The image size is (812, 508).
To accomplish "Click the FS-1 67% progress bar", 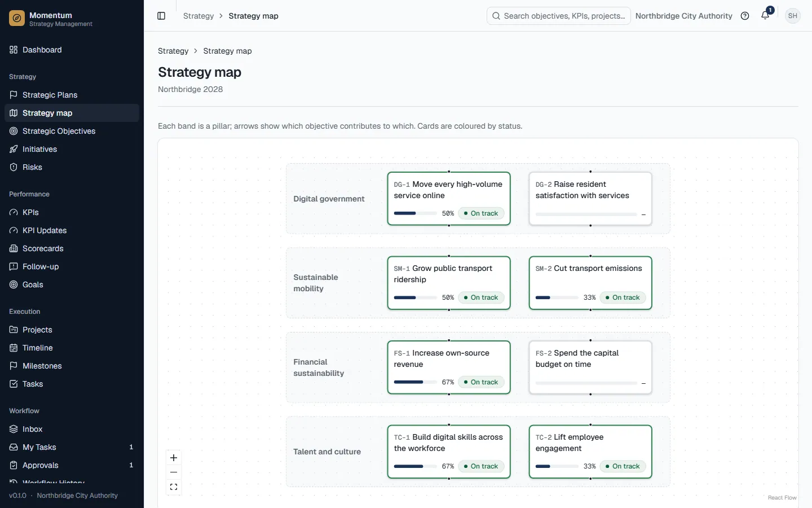I will coord(416,382).
